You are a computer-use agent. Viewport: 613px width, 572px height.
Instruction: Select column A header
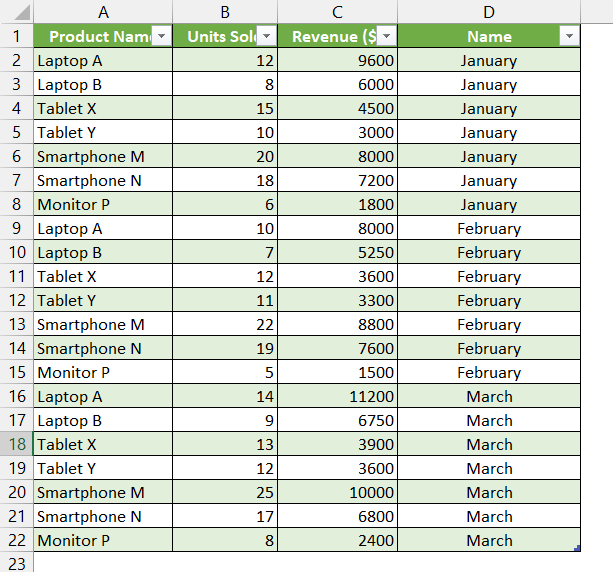pos(103,12)
